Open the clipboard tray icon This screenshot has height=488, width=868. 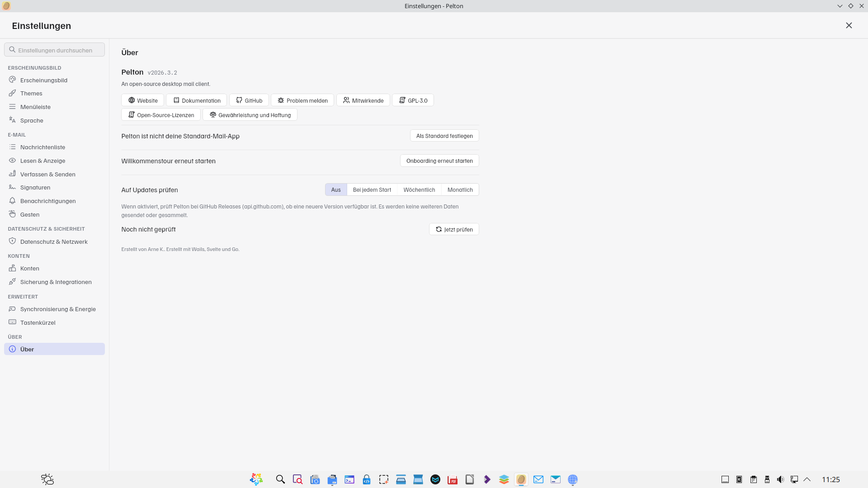(753, 479)
